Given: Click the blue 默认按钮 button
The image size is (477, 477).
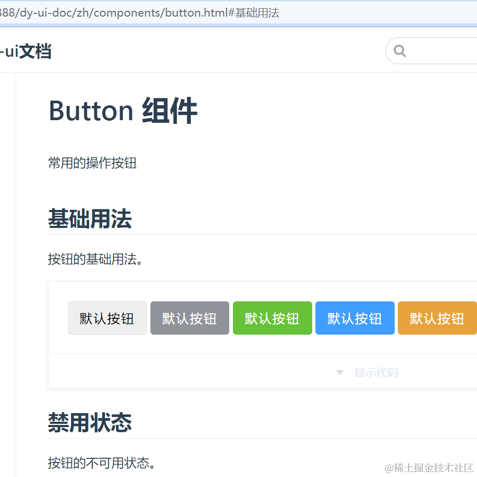Looking at the screenshot, I should click(355, 318).
